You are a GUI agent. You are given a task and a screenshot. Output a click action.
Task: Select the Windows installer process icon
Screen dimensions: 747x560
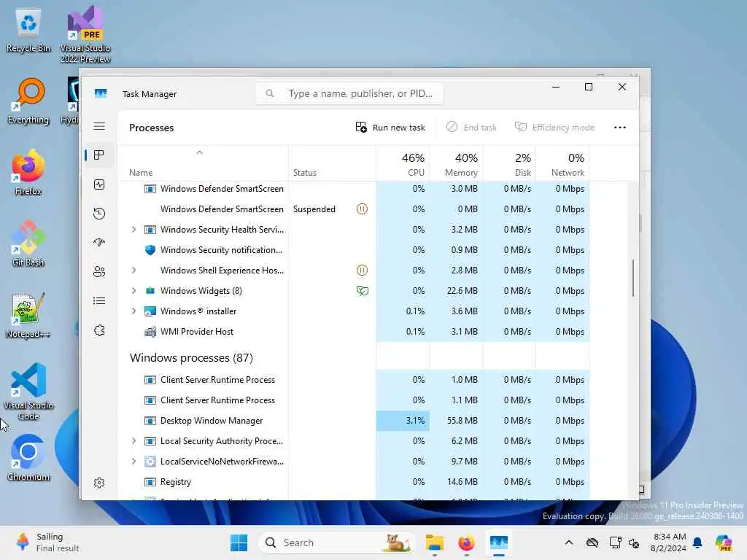tap(150, 311)
